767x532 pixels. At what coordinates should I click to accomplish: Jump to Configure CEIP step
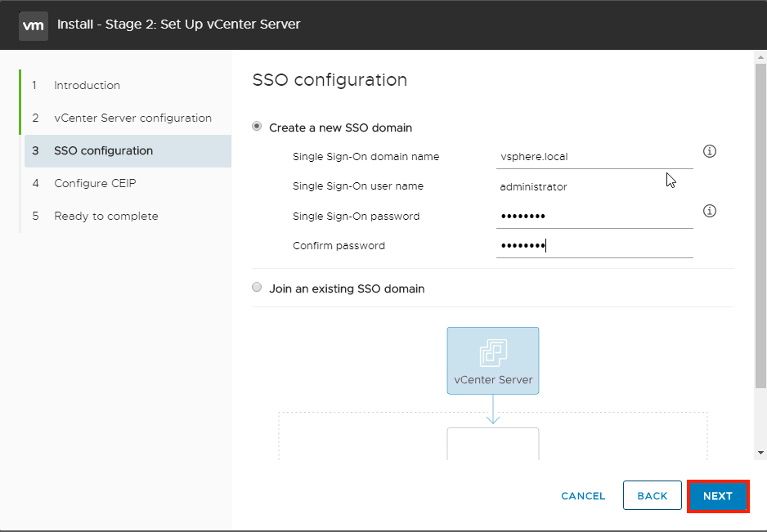point(95,183)
